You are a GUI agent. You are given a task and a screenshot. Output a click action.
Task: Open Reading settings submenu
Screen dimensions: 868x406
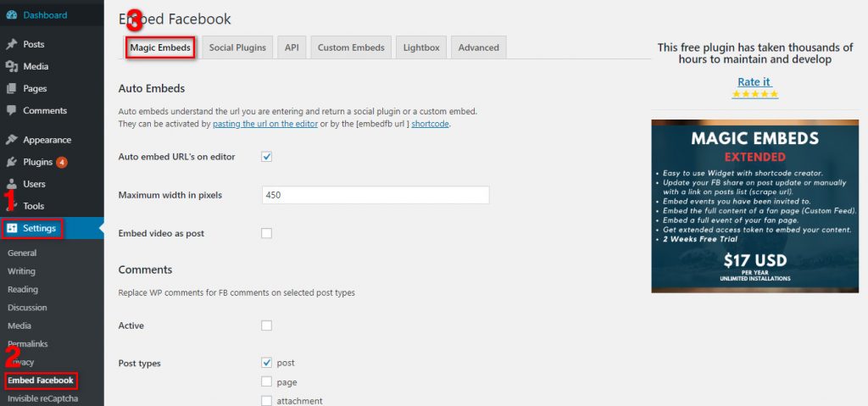pyautogui.click(x=23, y=290)
